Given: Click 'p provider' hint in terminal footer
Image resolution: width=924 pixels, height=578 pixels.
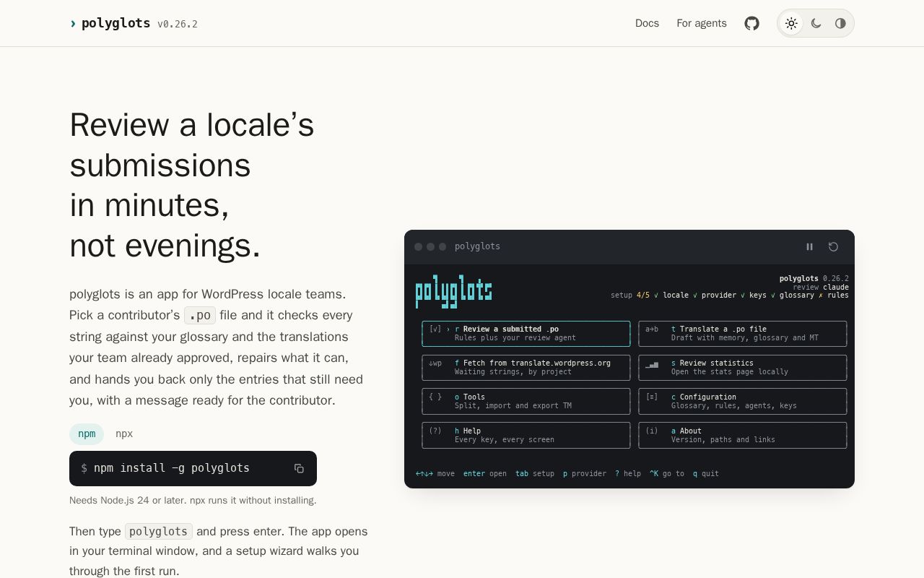Looking at the screenshot, I should (585, 473).
